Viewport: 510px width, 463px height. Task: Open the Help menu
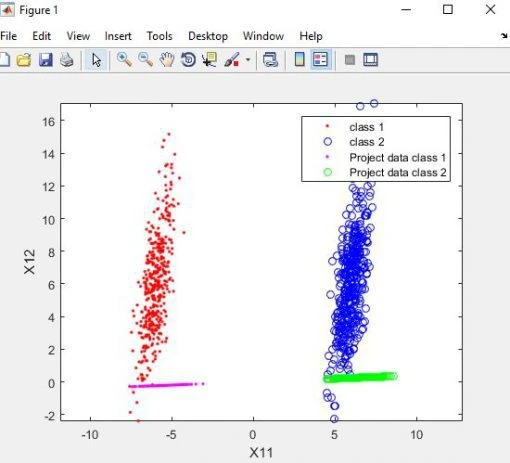click(x=311, y=36)
